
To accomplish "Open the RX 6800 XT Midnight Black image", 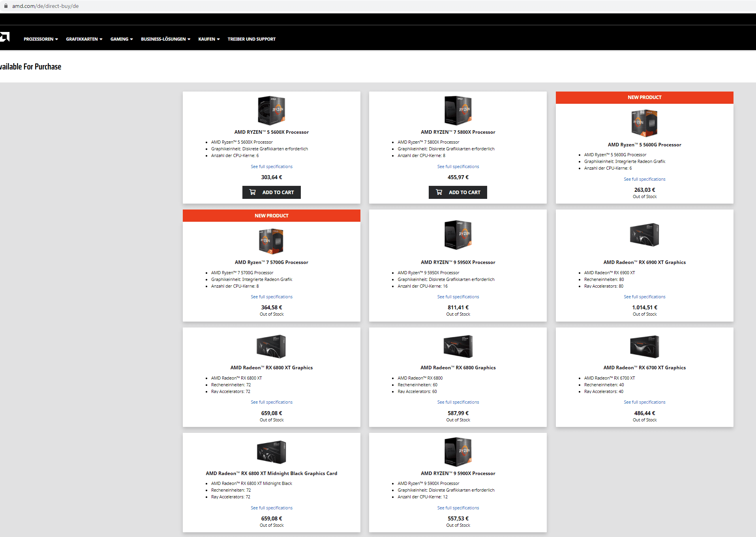I will pos(272,452).
